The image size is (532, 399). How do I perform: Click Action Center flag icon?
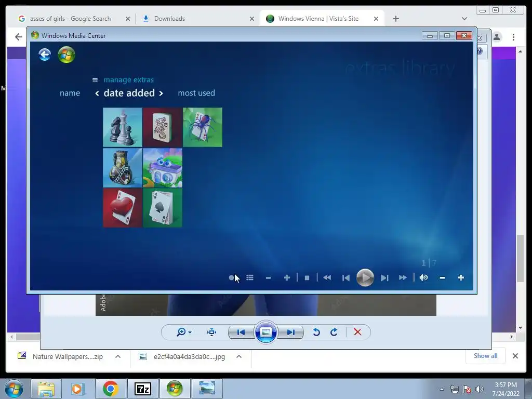467,390
